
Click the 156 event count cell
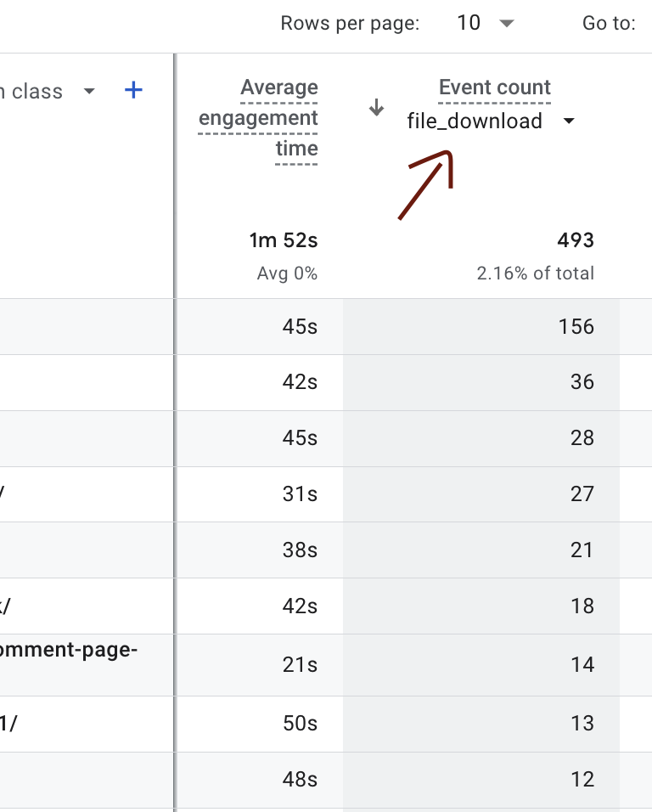(x=576, y=327)
